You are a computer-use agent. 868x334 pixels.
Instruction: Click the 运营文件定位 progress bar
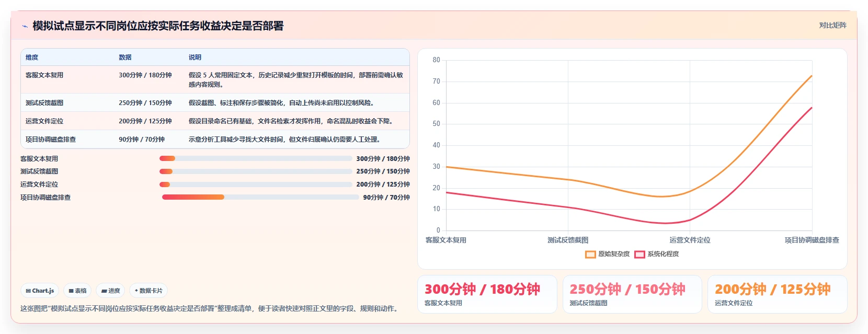tap(256, 184)
